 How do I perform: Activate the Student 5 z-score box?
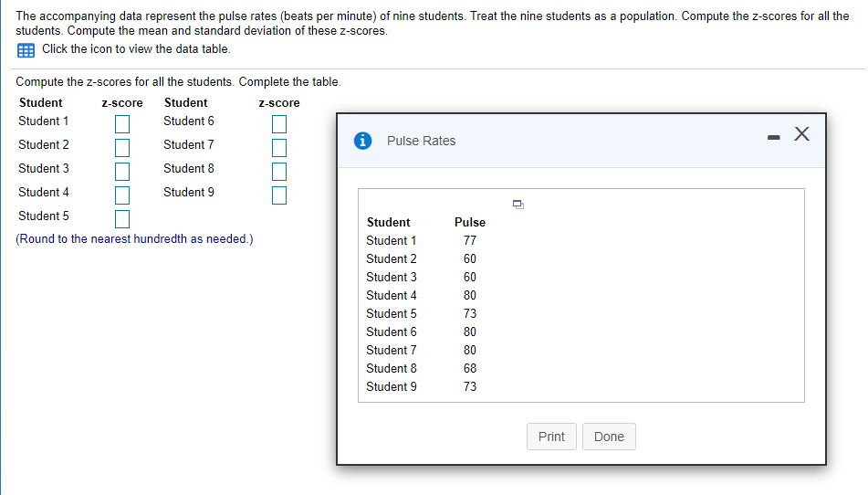[x=123, y=217]
